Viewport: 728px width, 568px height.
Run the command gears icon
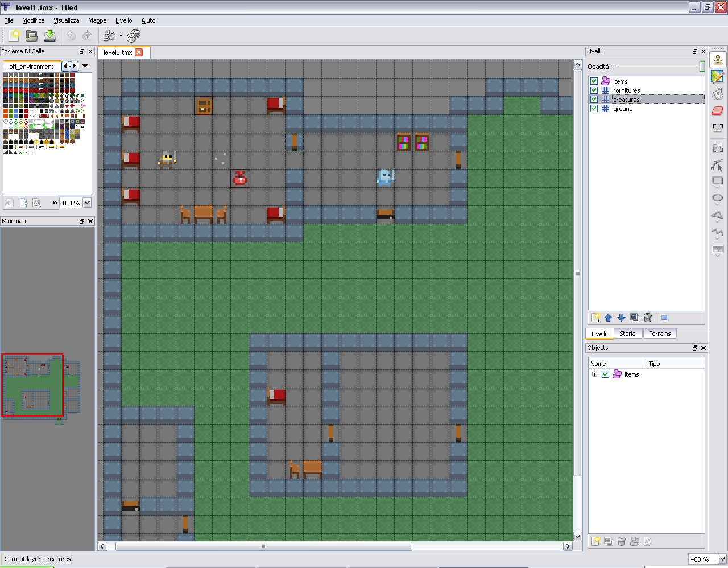[x=109, y=36]
